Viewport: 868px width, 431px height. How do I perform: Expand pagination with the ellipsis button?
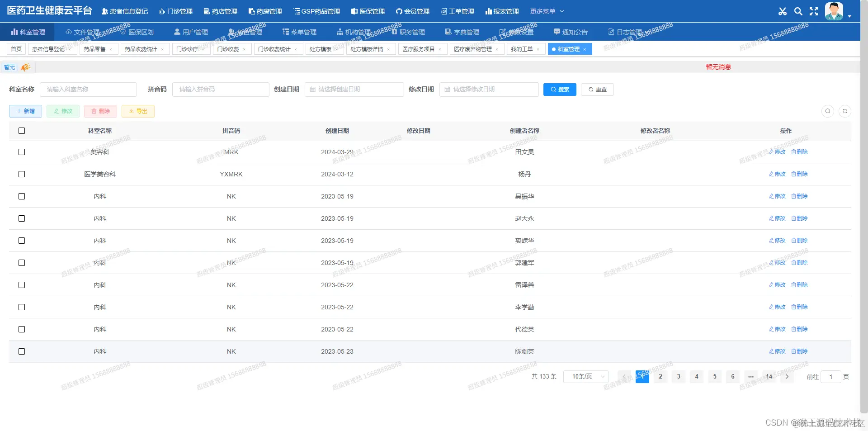751,377
